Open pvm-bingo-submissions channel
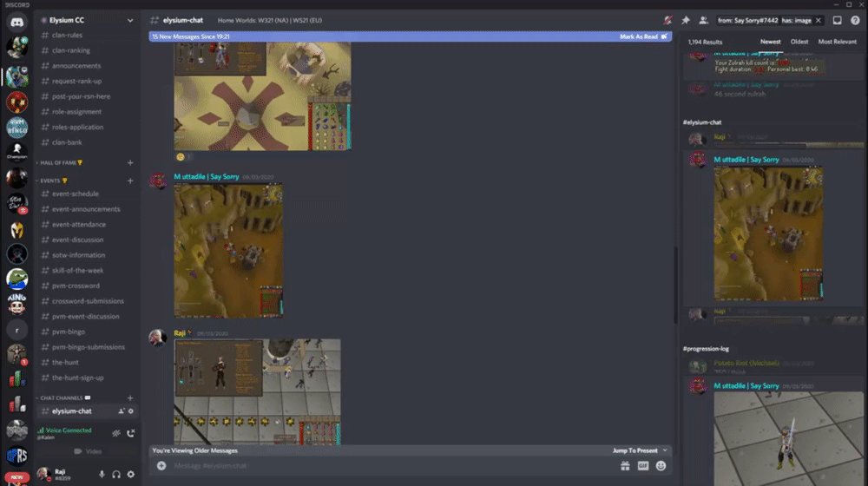 tap(88, 347)
